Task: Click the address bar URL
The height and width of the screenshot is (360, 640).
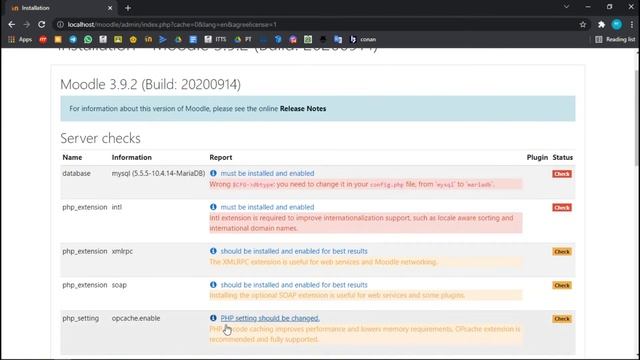Action: click(x=172, y=24)
